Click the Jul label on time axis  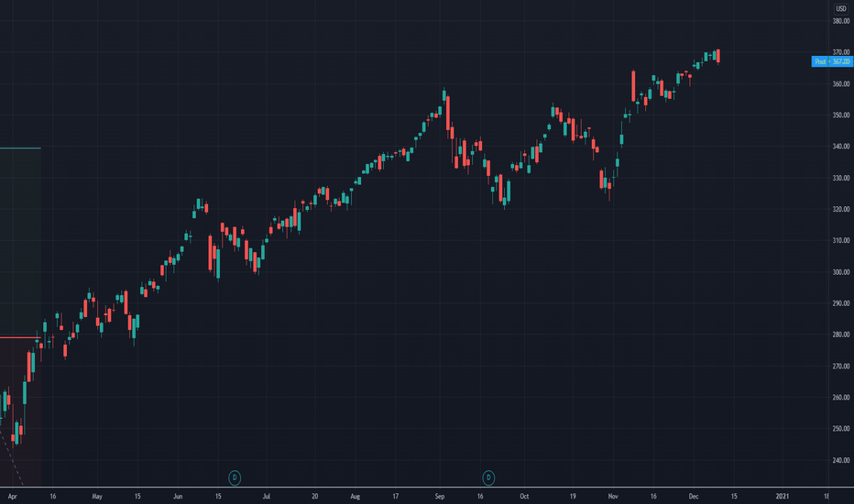pos(267,497)
